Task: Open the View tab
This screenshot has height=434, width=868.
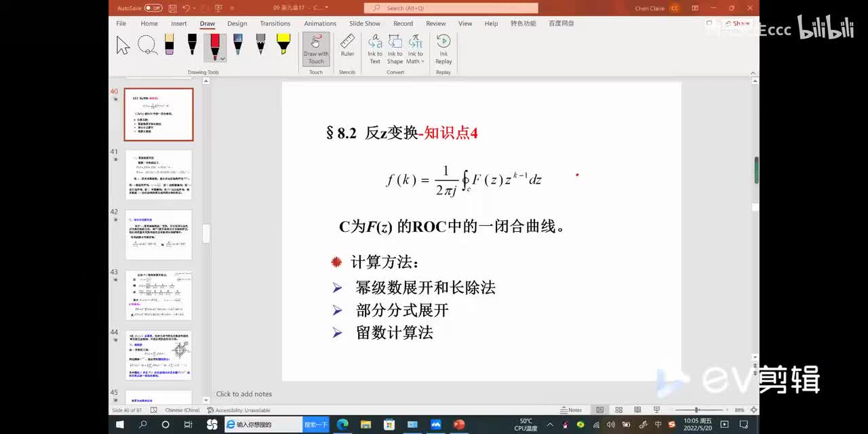Action: [465, 23]
